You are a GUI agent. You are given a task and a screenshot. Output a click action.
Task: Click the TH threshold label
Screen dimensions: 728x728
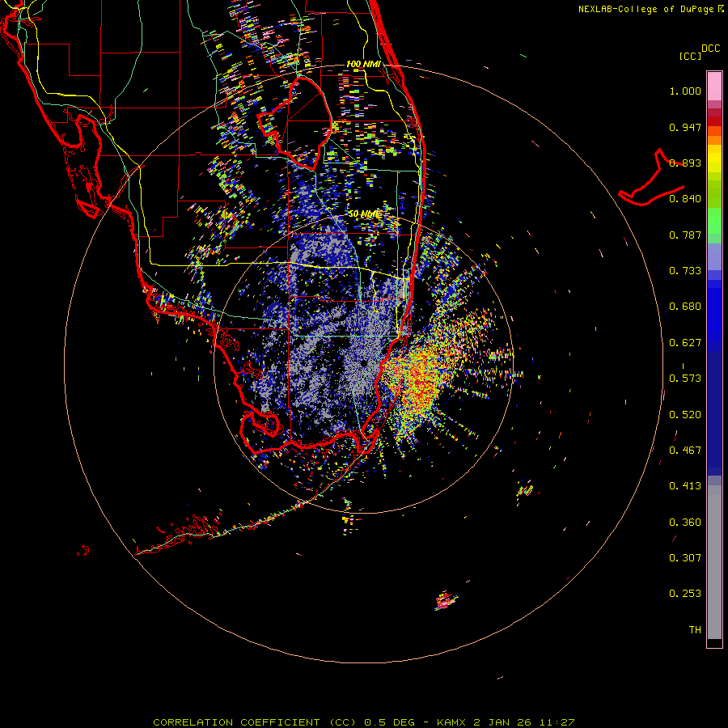(695, 629)
